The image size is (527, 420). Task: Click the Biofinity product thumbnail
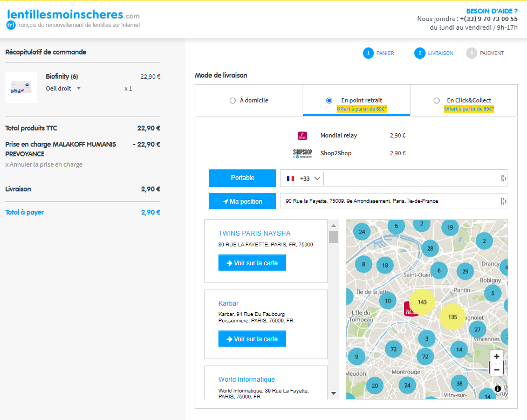point(21,87)
